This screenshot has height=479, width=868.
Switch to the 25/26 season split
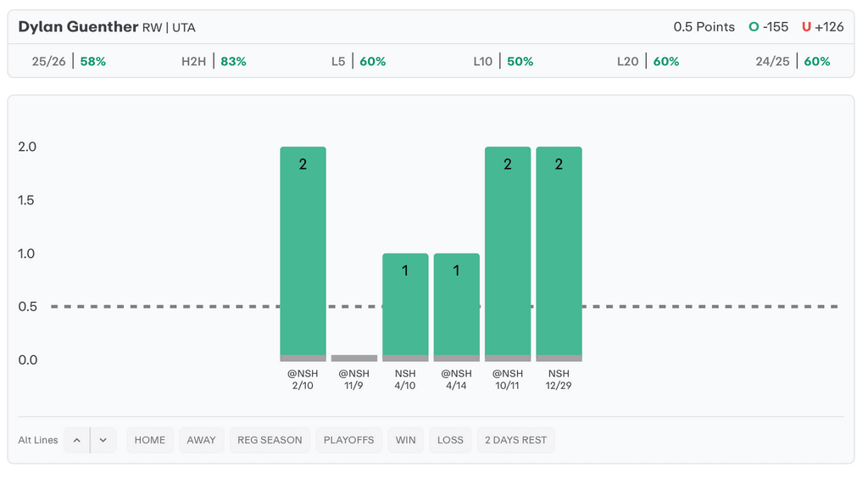click(x=69, y=61)
